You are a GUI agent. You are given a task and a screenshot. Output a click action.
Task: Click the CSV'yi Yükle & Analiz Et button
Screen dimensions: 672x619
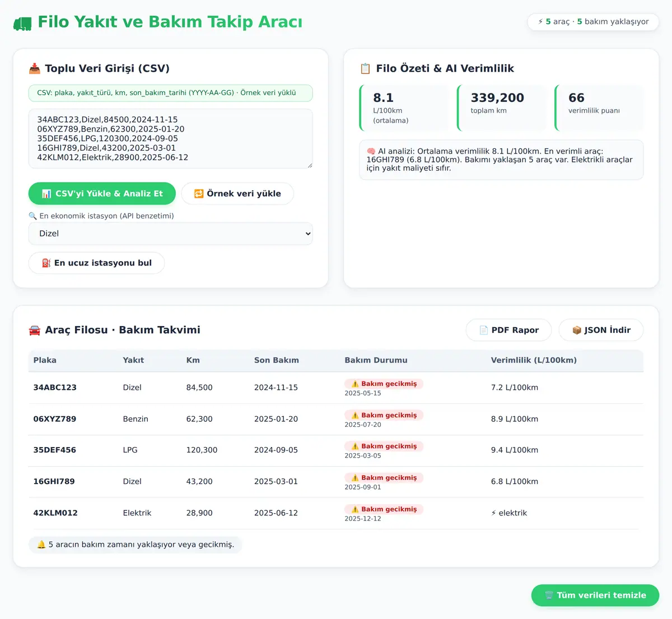pos(102,194)
